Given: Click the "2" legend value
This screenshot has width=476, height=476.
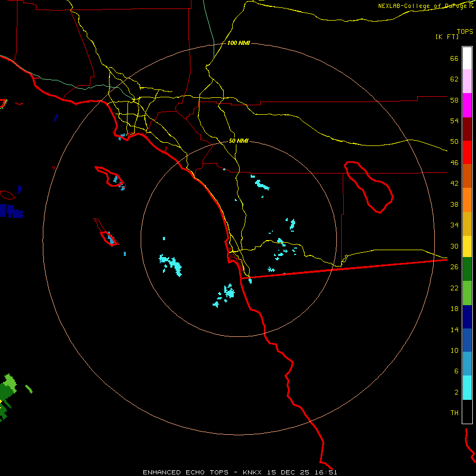Looking at the screenshot, I should pyautogui.click(x=456, y=392).
